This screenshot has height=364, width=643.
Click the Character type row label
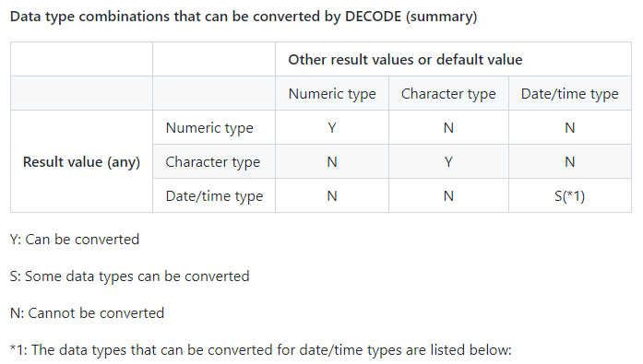(213, 162)
